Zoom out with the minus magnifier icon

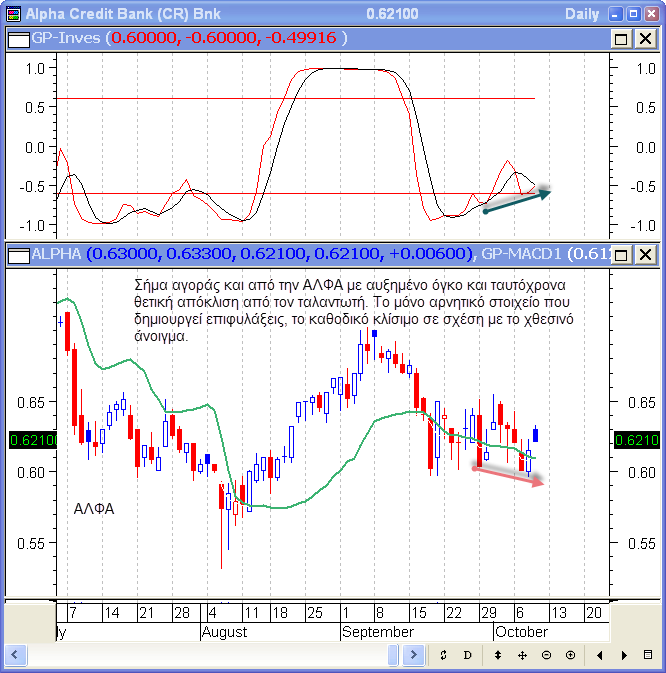coord(546,655)
